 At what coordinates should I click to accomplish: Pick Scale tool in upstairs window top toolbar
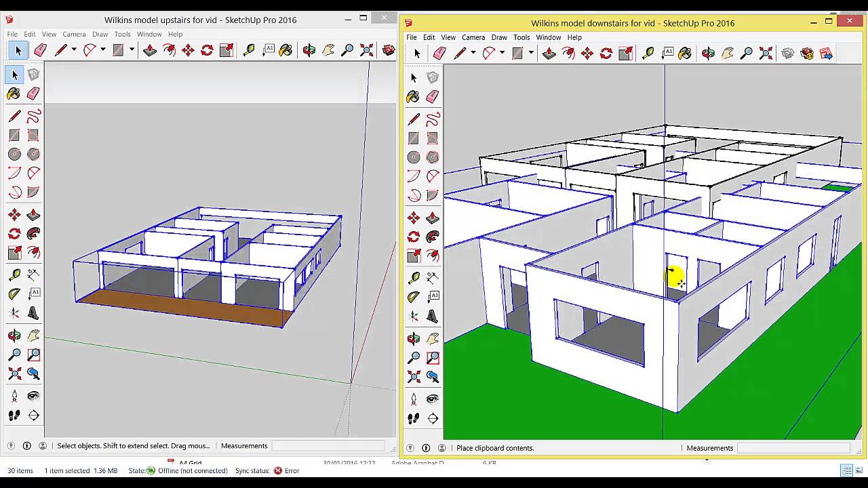pyautogui.click(x=226, y=50)
